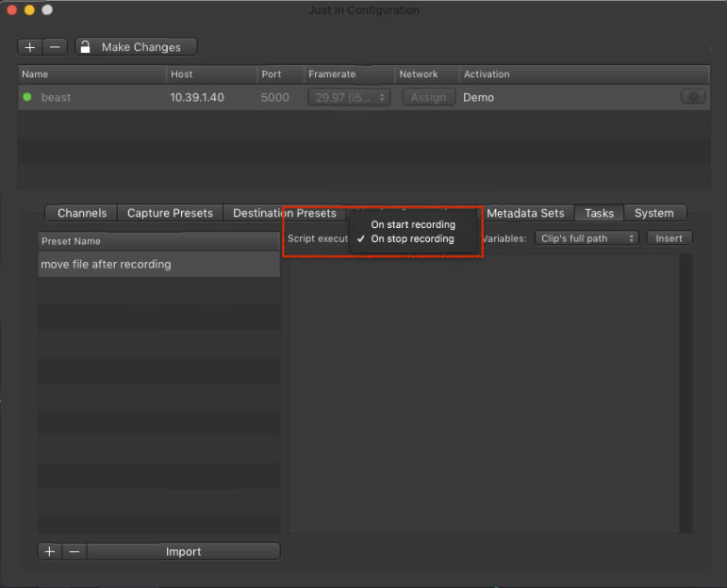Select the Tasks tab
Image resolution: width=727 pixels, height=588 pixels.
(599, 213)
